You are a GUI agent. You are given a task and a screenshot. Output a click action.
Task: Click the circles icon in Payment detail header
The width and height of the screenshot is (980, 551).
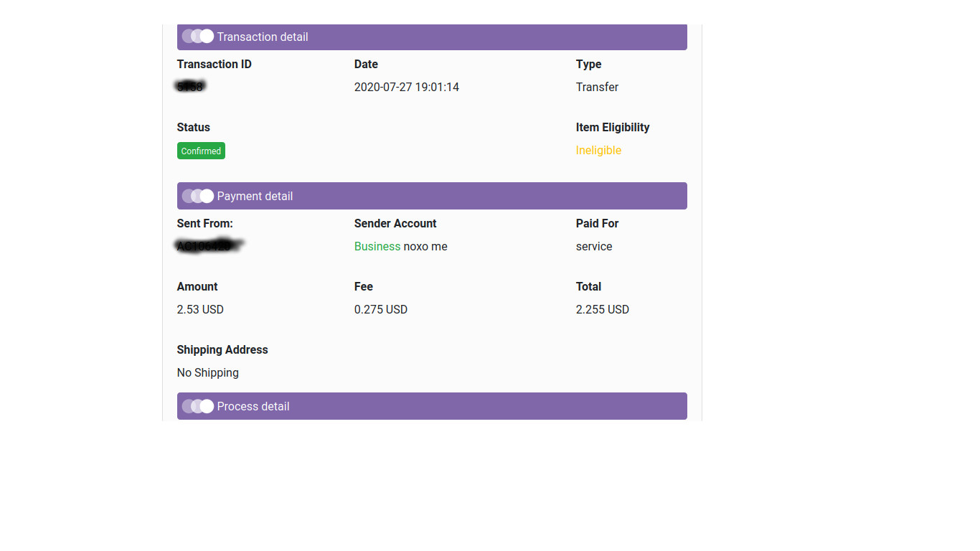click(198, 196)
